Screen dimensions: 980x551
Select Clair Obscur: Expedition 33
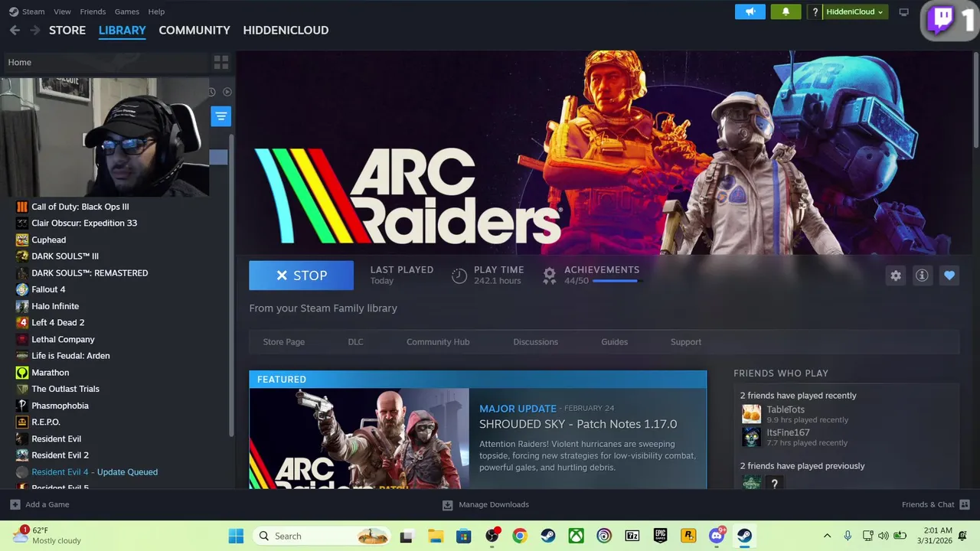coord(84,223)
